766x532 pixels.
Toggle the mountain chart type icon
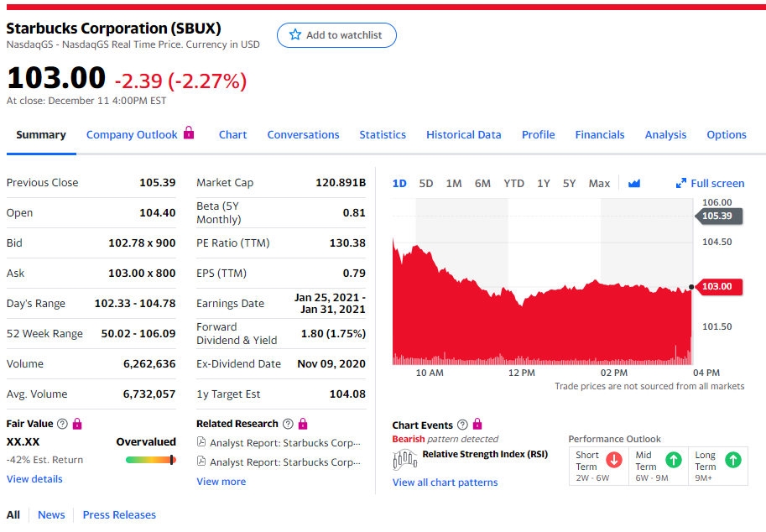(634, 183)
